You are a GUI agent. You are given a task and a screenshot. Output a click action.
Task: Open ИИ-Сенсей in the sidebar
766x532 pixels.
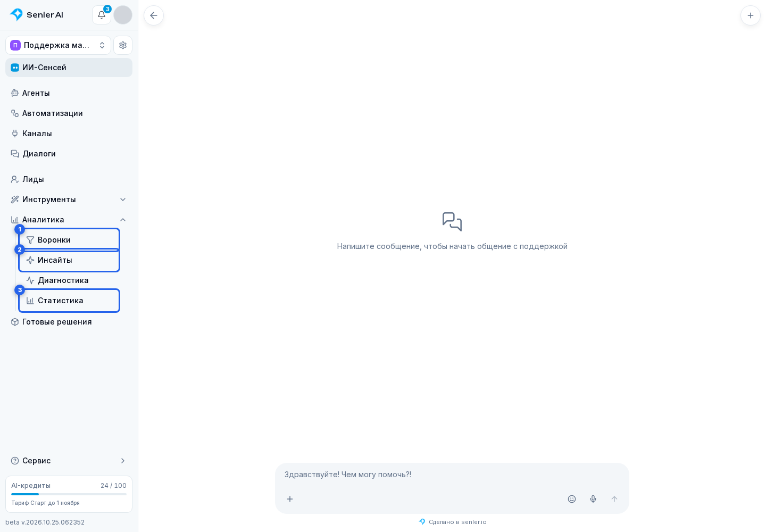pos(69,68)
